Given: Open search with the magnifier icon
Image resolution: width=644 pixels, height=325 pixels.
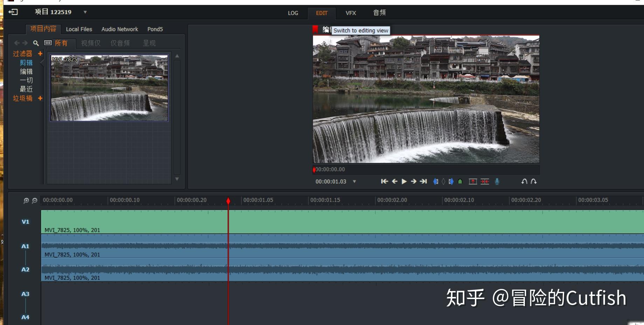Looking at the screenshot, I should pos(36,43).
